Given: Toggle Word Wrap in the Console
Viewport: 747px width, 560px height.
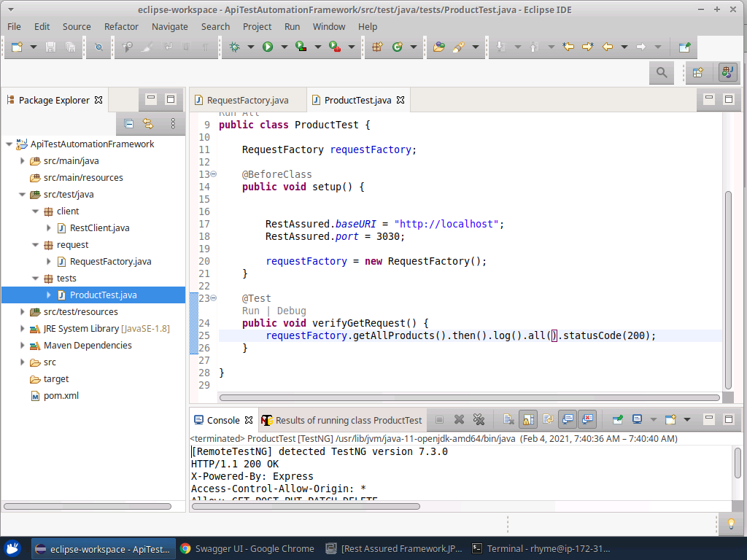Looking at the screenshot, I should 547,419.
